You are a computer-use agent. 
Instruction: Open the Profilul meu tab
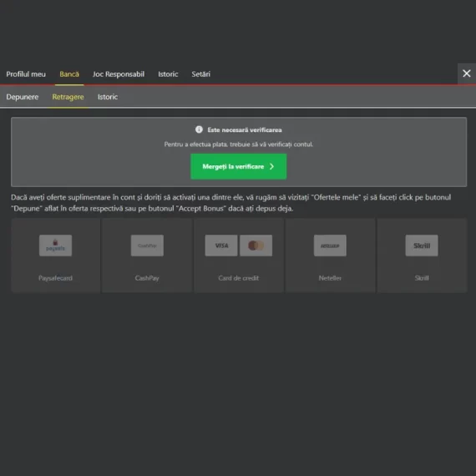pyautogui.click(x=26, y=74)
